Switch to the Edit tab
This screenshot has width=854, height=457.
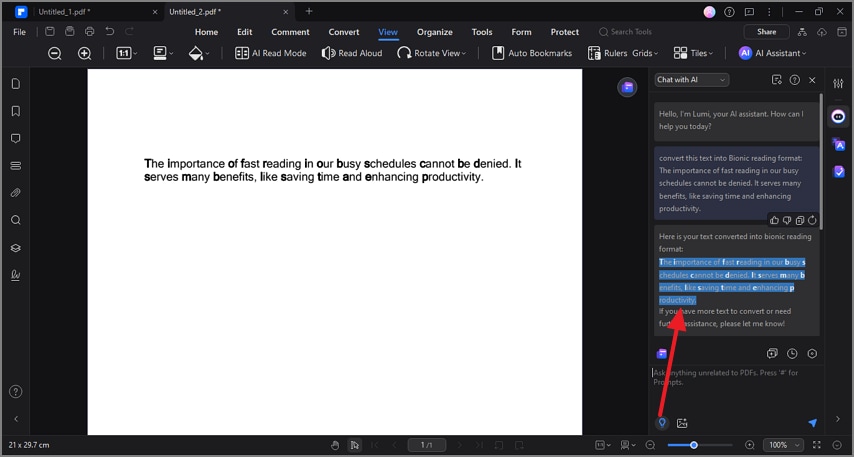[245, 32]
